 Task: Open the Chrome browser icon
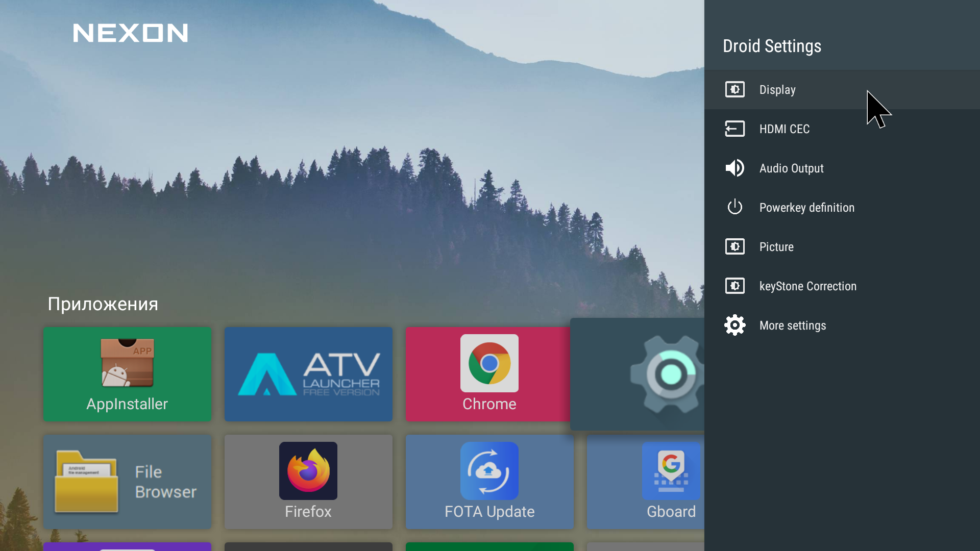pyautogui.click(x=489, y=363)
